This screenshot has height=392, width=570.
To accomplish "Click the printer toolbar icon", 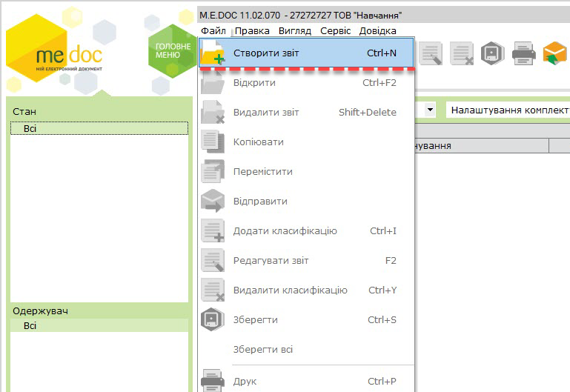I will [x=523, y=53].
